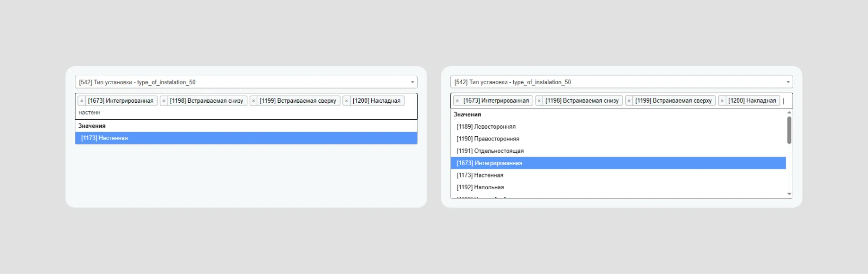868x274 pixels.
Task: Click the options list scrollbar up arrow
Action: point(789,113)
